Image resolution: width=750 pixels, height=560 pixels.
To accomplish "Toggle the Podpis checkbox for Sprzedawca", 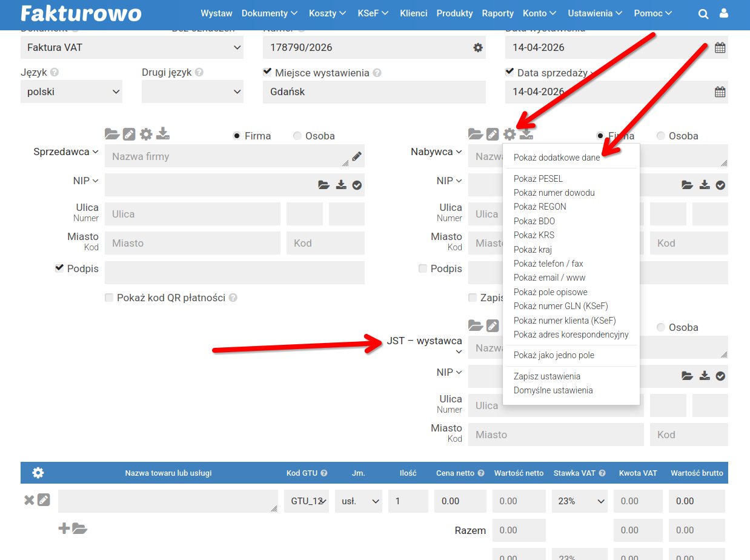I will [59, 268].
